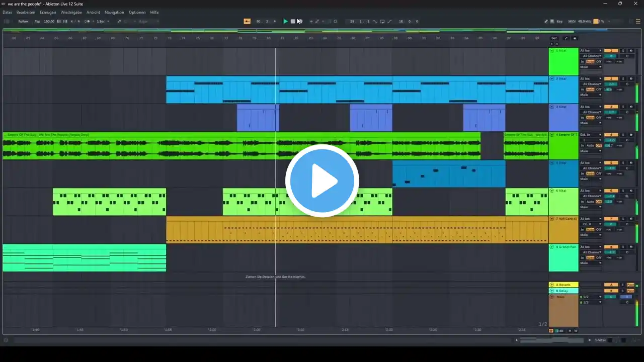644x362 pixels.
Task: Set track 4 monitor to Off
Action: pyautogui.click(x=599, y=145)
